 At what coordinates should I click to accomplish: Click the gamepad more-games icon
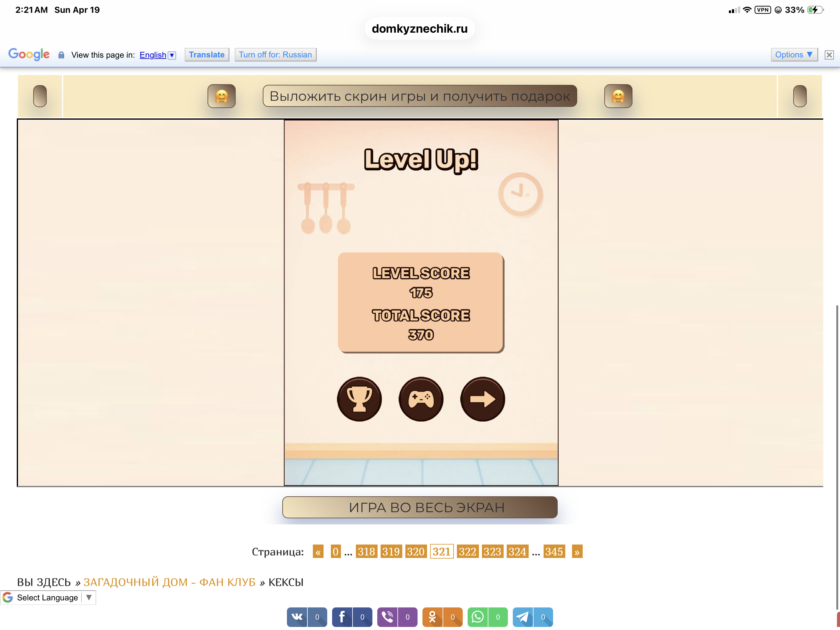(x=421, y=399)
